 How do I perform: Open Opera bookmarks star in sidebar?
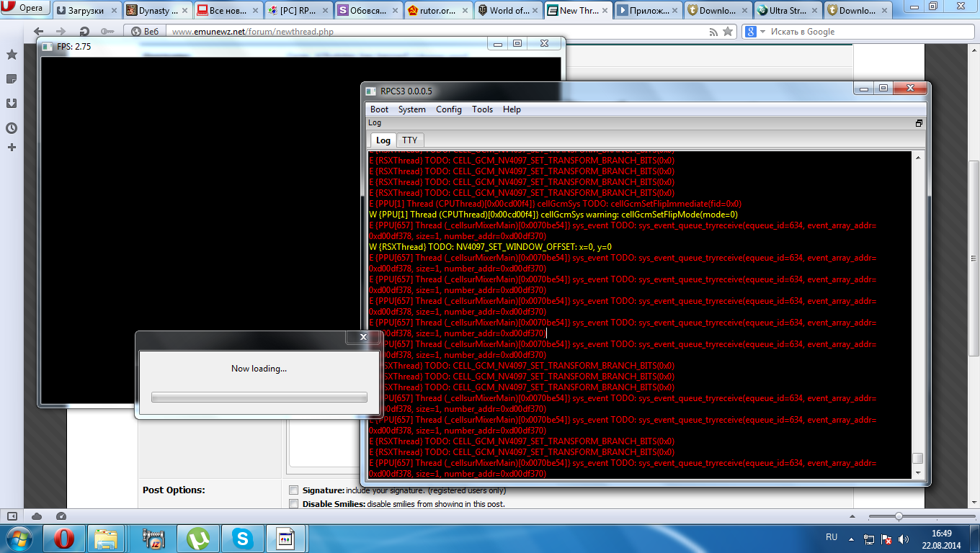click(x=12, y=55)
